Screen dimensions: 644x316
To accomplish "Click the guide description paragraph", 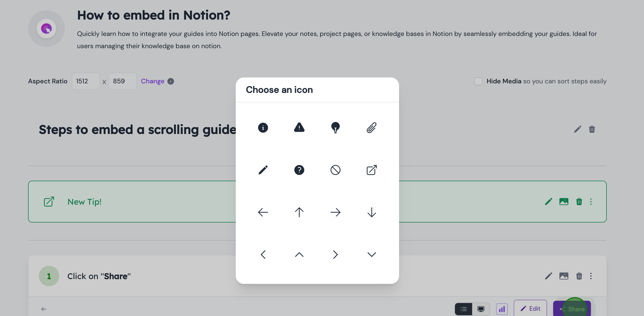I will pyautogui.click(x=337, y=40).
